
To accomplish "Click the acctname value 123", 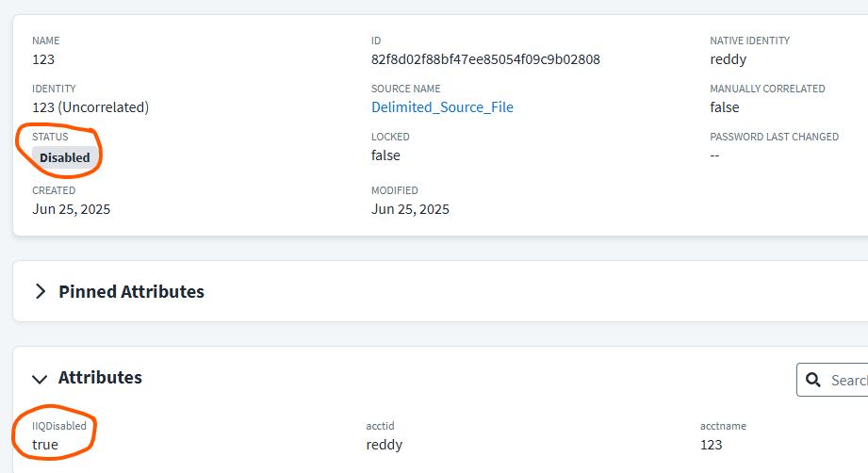I will pyautogui.click(x=711, y=445).
